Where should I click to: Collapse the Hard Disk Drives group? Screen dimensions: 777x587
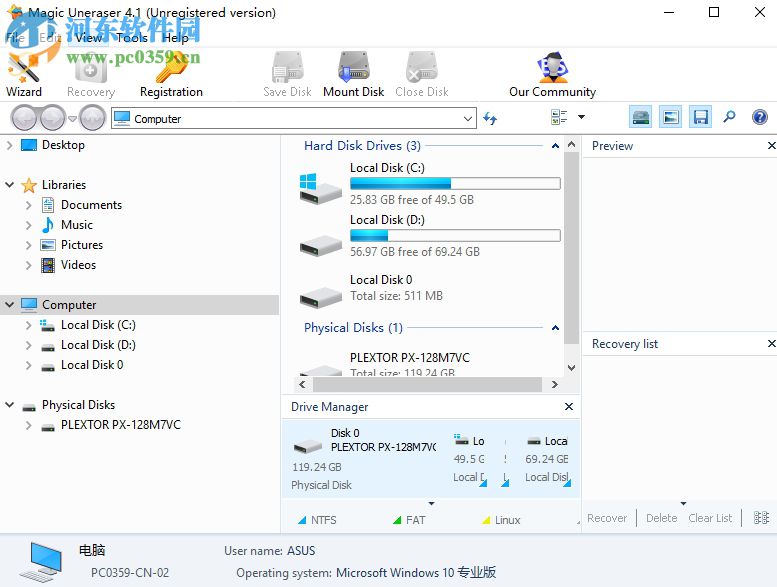coord(555,146)
